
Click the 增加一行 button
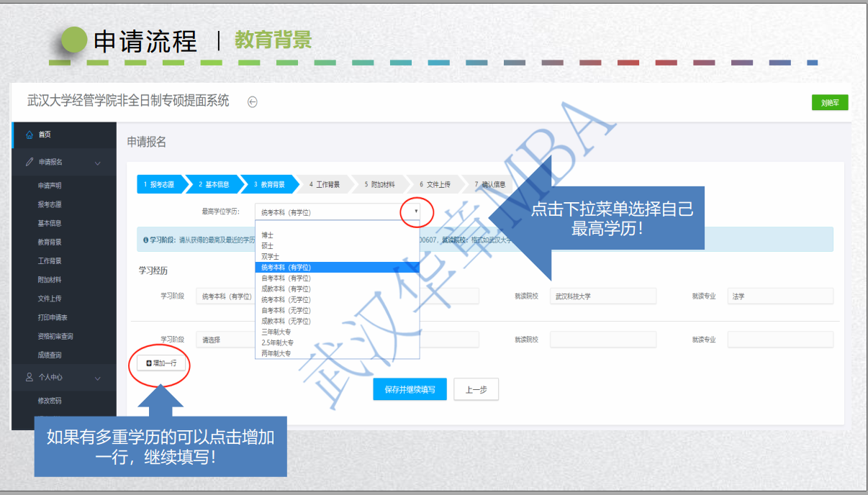(x=161, y=364)
